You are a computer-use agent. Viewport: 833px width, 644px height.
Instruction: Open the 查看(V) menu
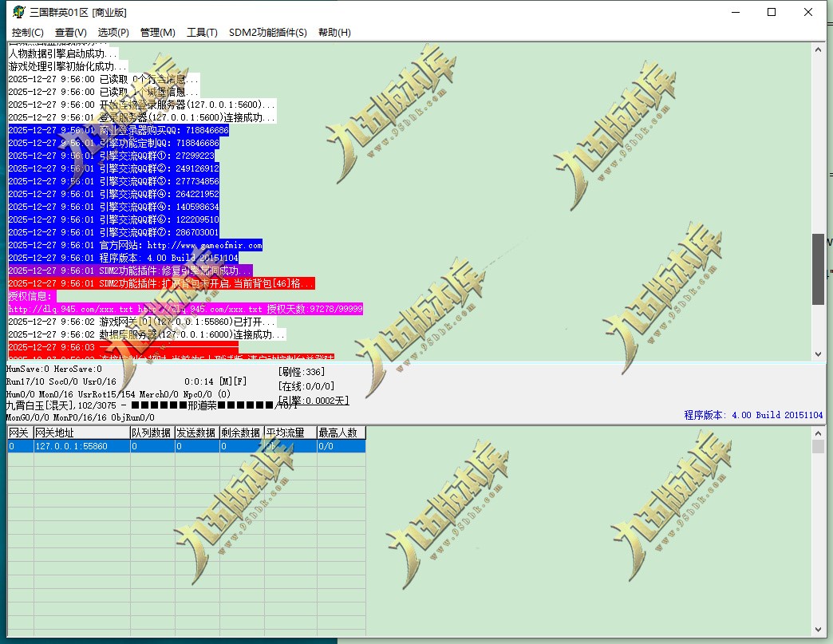click(x=71, y=33)
